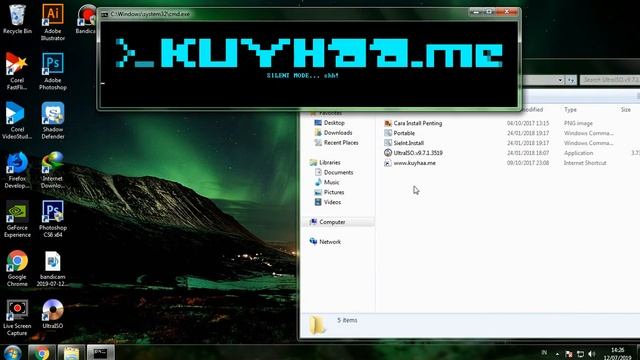The width and height of the screenshot is (640, 360).
Task: Open Internet Download Manager shortcut
Action: (53, 170)
